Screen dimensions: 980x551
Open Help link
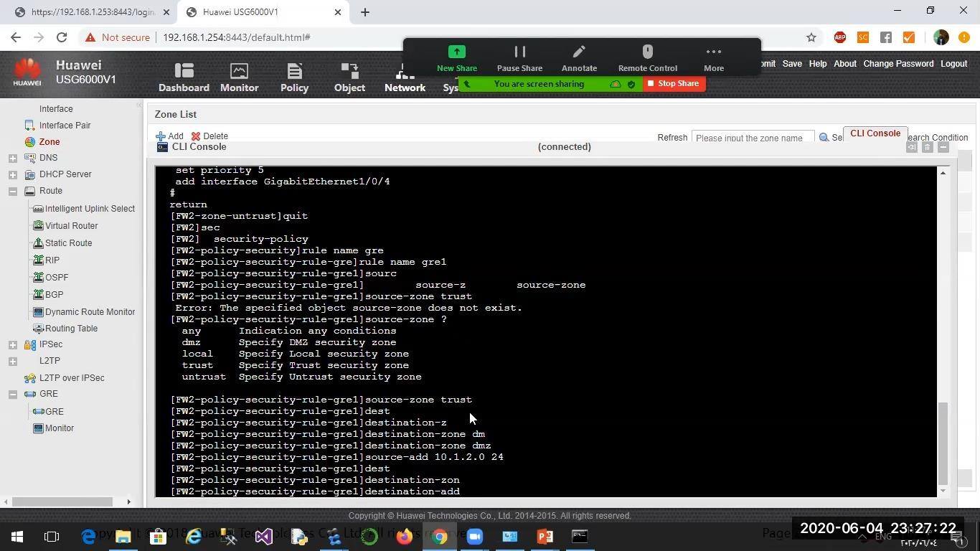[x=818, y=64]
